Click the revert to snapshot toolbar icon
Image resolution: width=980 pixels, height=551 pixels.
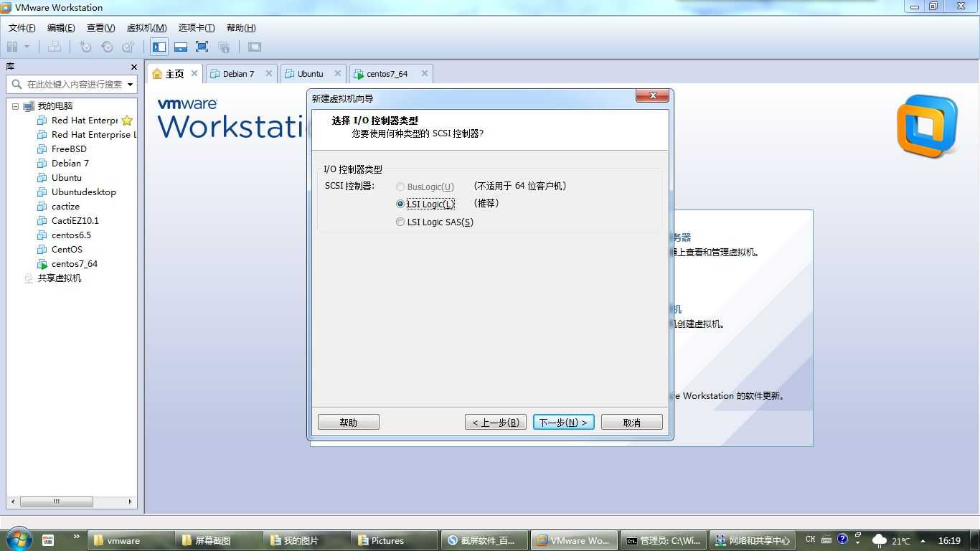(107, 47)
